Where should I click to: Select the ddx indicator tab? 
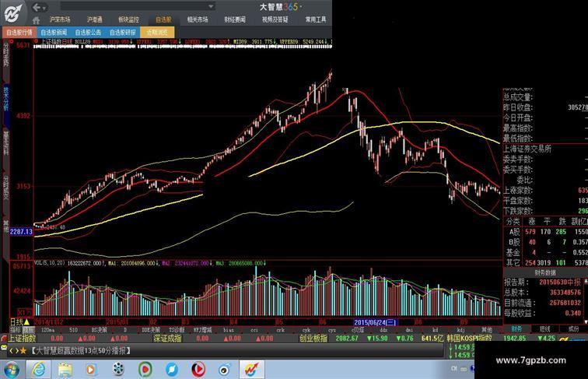pyautogui.click(x=383, y=330)
